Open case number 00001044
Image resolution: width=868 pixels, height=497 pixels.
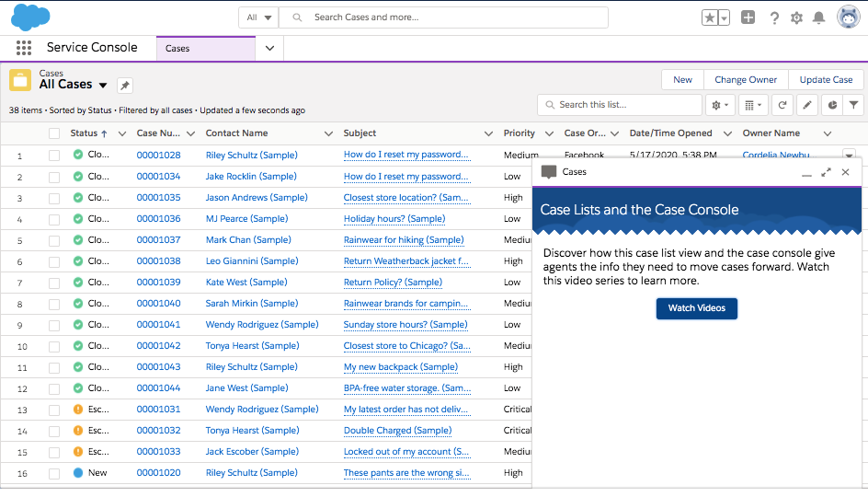pyautogui.click(x=158, y=388)
